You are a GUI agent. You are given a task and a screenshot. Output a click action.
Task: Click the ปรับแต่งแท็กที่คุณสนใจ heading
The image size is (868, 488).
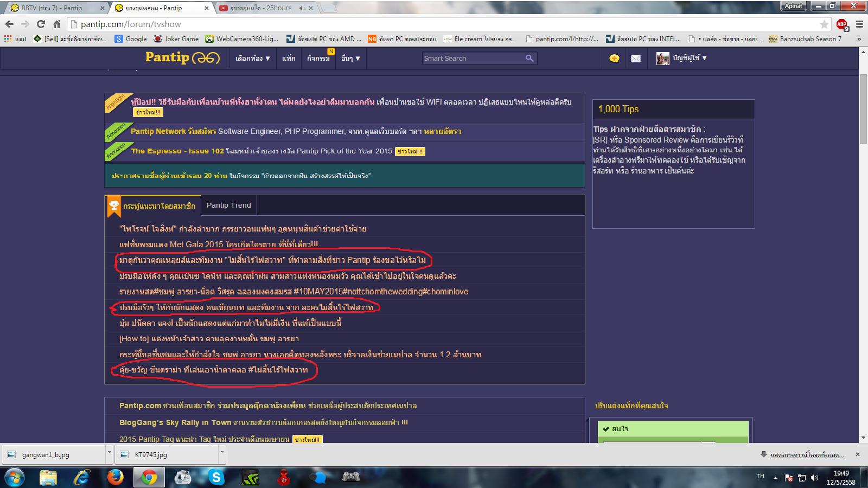631,406
